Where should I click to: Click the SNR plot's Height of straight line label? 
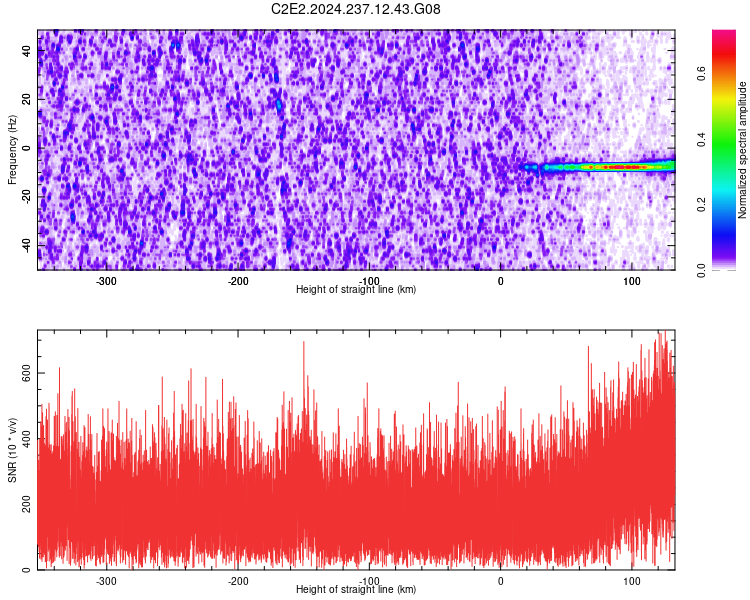click(x=356, y=589)
